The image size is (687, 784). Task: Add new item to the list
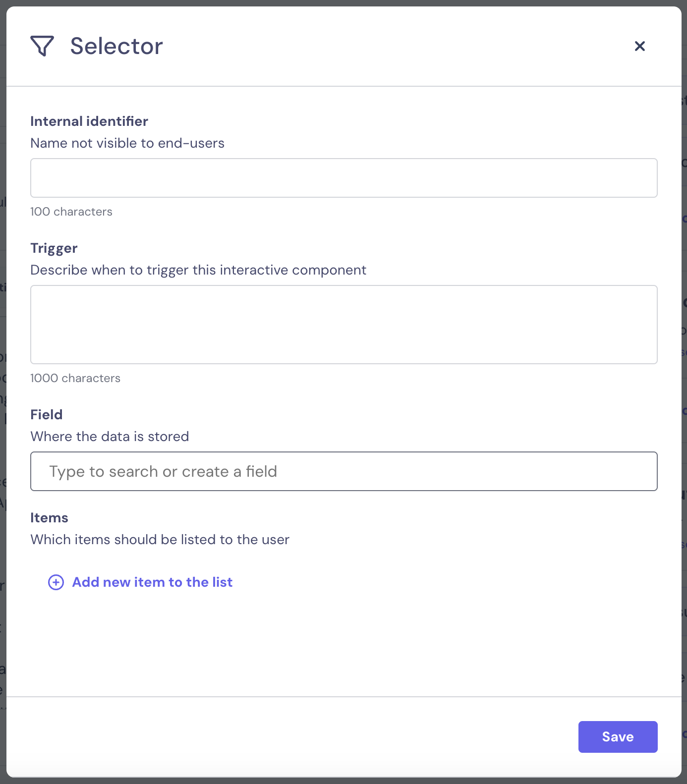pyautogui.click(x=152, y=582)
